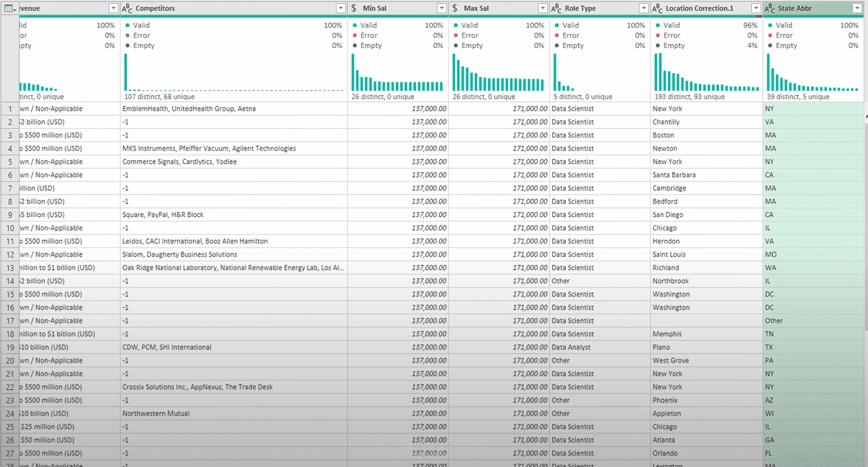
Task: Open the Competitors column filter dropdown
Action: point(341,8)
